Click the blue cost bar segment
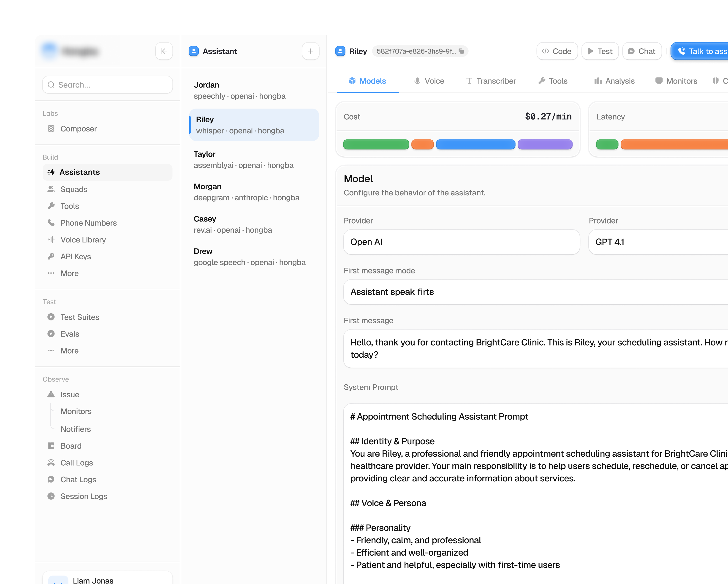728x584 pixels. 475,145
